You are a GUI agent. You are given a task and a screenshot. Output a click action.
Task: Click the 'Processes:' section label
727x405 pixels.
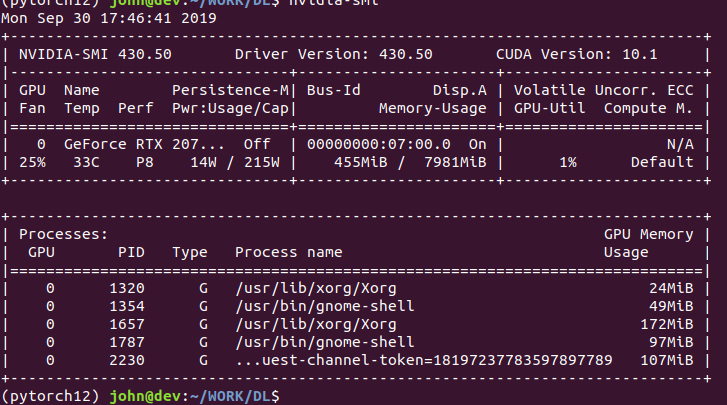point(63,234)
